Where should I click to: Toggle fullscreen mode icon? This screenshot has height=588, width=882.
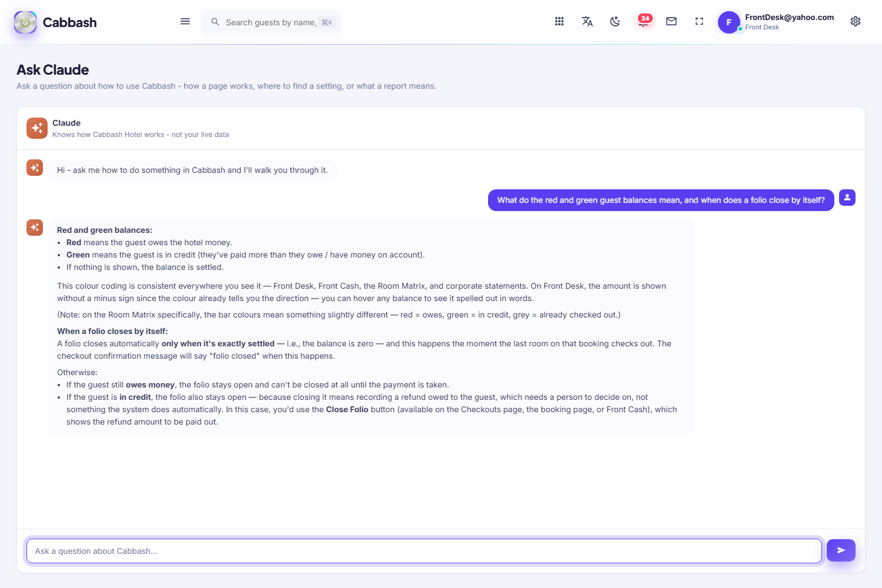click(699, 22)
